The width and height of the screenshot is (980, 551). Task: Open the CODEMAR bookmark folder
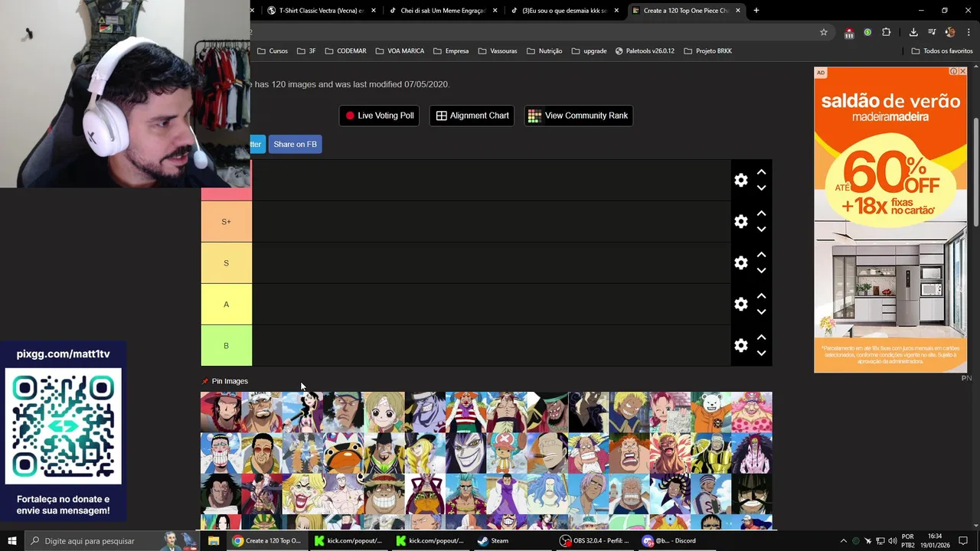tap(345, 51)
